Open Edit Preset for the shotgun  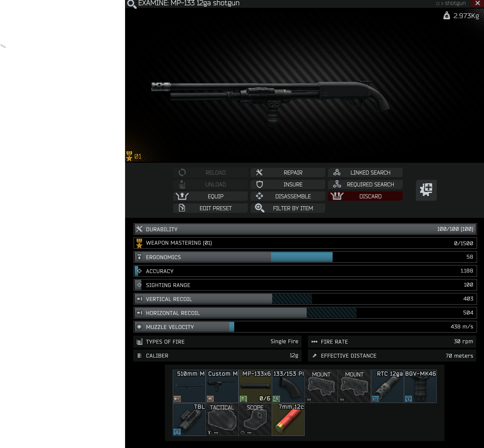pyautogui.click(x=210, y=208)
